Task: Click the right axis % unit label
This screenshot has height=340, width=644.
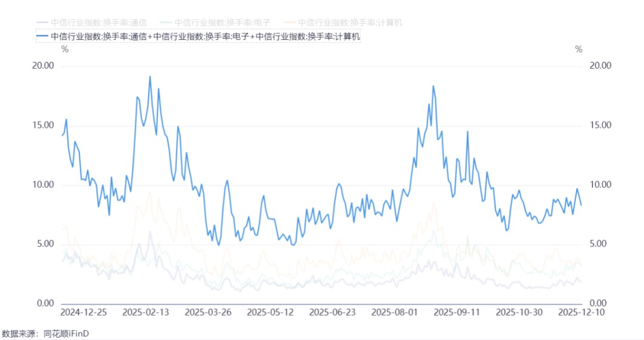Action: click(x=578, y=50)
